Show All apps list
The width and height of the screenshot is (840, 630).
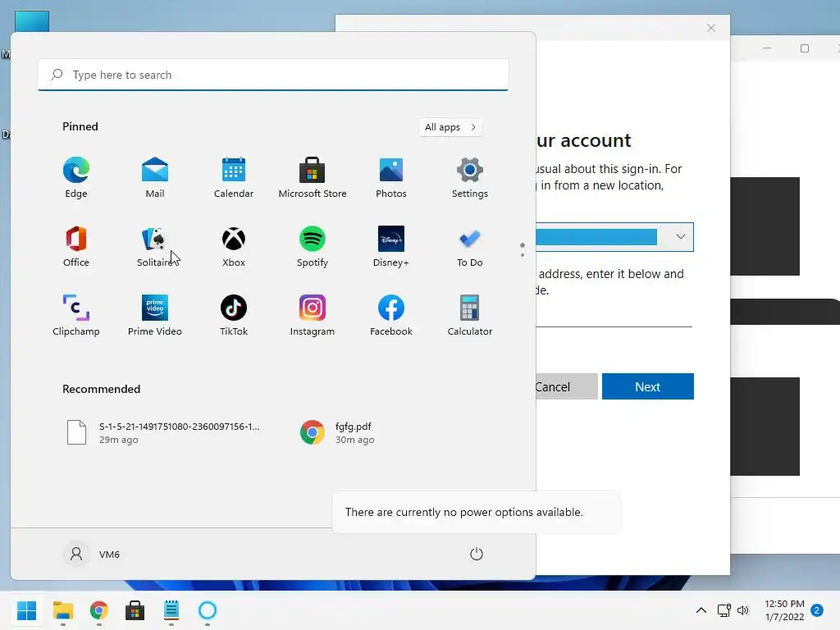(450, 127)
